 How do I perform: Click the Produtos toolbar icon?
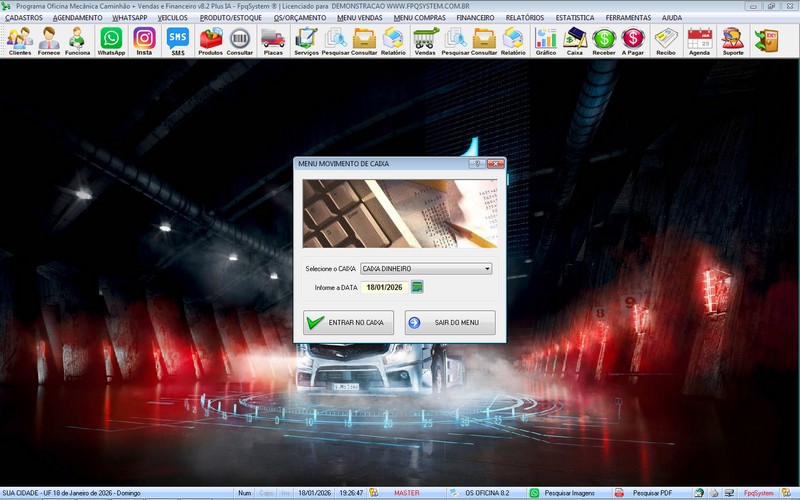pos(211,40)
